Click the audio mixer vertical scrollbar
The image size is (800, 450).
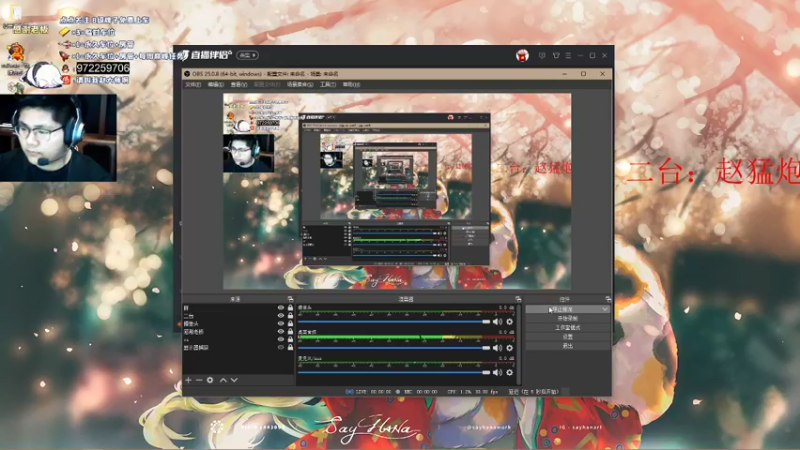point(519,344)
